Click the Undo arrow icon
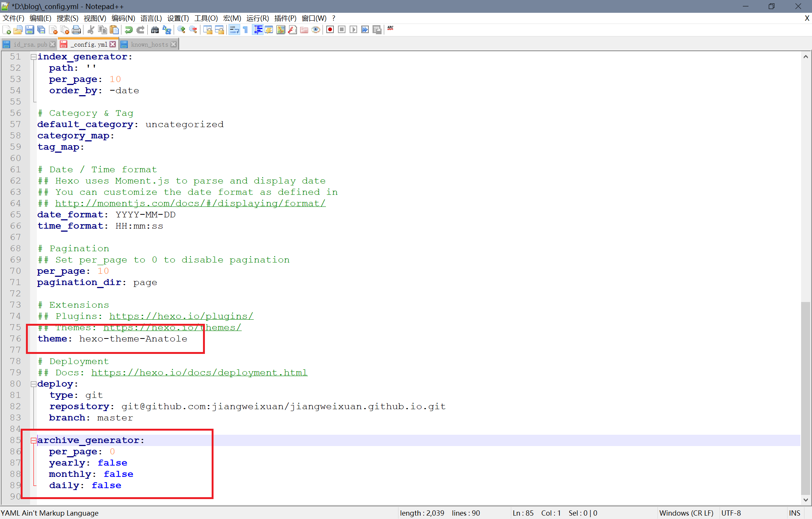The height and width of the screenshot is (519, 812). (x=129, y=30)
